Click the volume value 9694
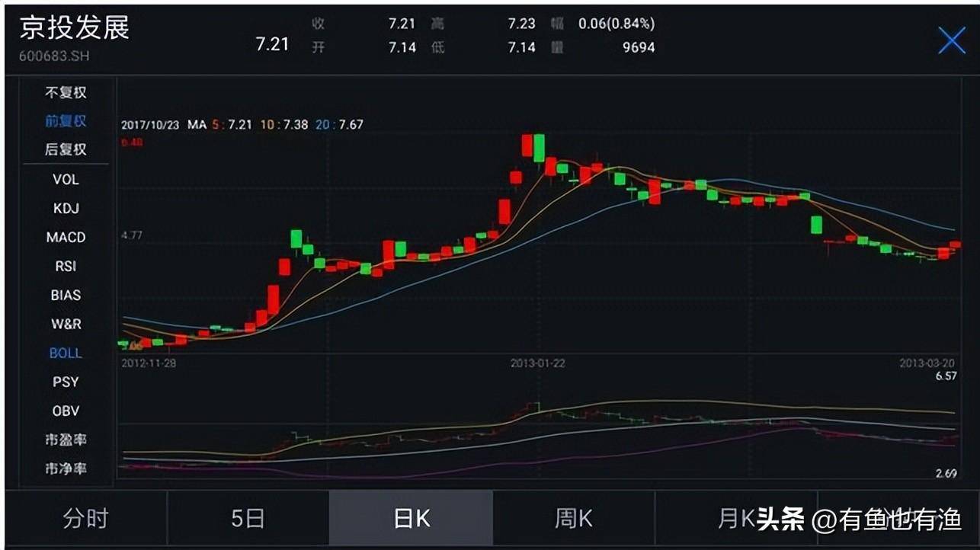980x550 pixels. (638, 47)
